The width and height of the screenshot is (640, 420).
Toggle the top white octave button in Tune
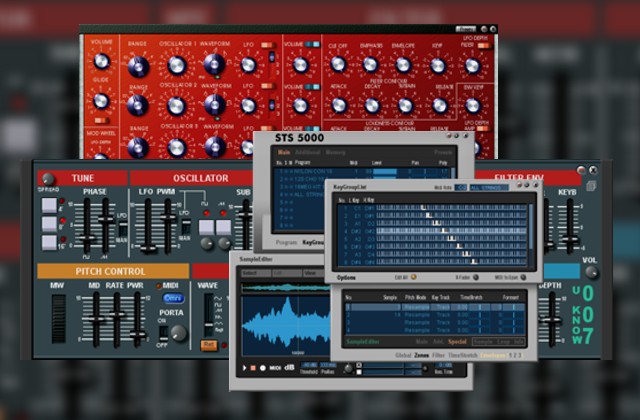click(x=49, y=206)
